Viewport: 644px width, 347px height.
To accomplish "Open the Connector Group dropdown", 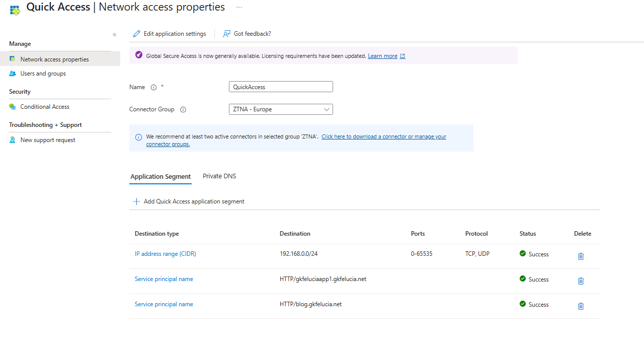I will click(327, 109).
